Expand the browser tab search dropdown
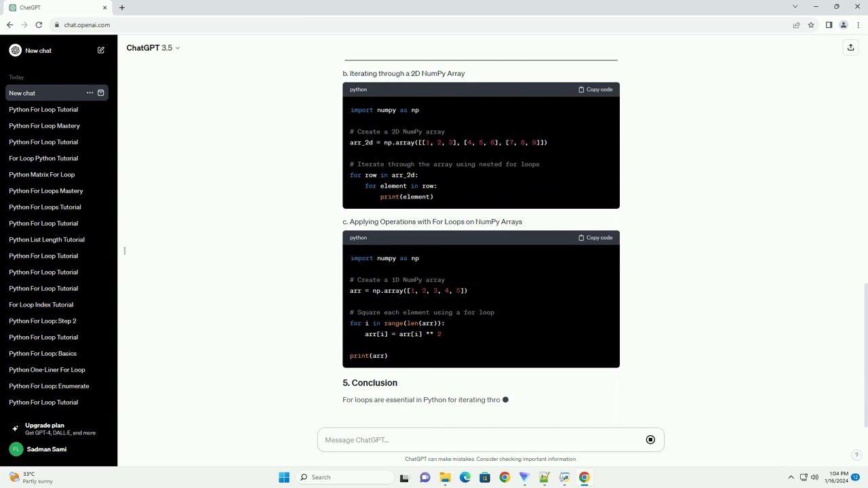This screenshot has width=868, height=488. point(795,7)
